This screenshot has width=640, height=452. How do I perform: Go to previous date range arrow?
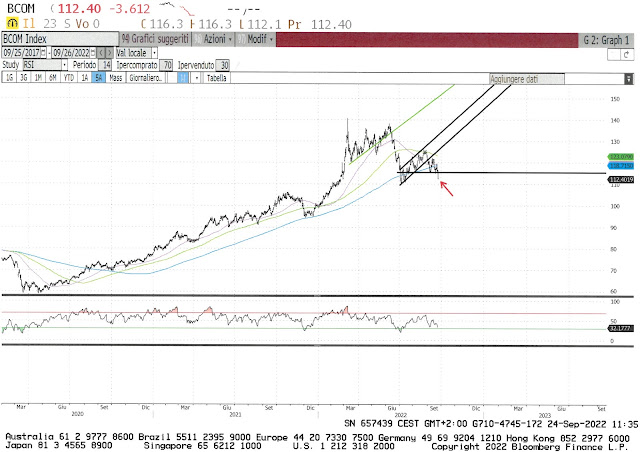pos(102,53)
